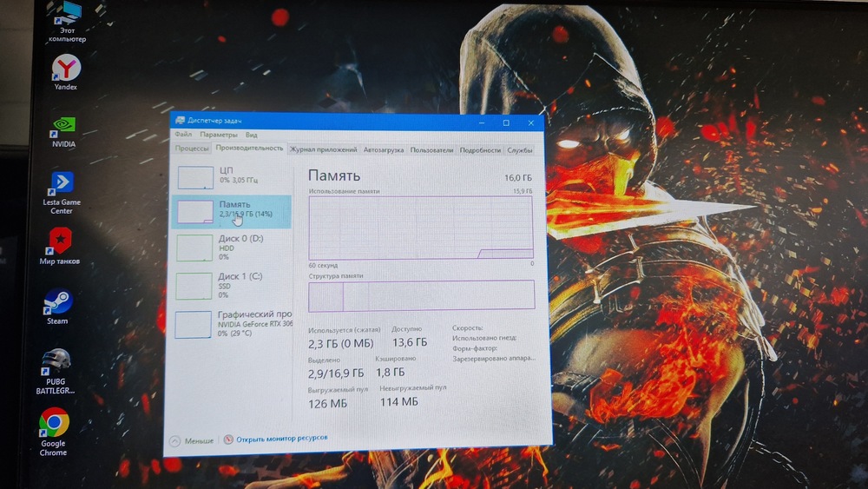Click the Меньше button label
This screenshot has width=868, height=489.
(200, 441)
